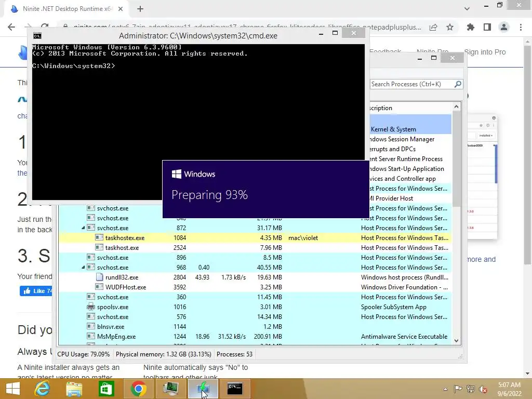Click the Processes: 53 status entry
The image size is (532, 399).
coord(234,354)
